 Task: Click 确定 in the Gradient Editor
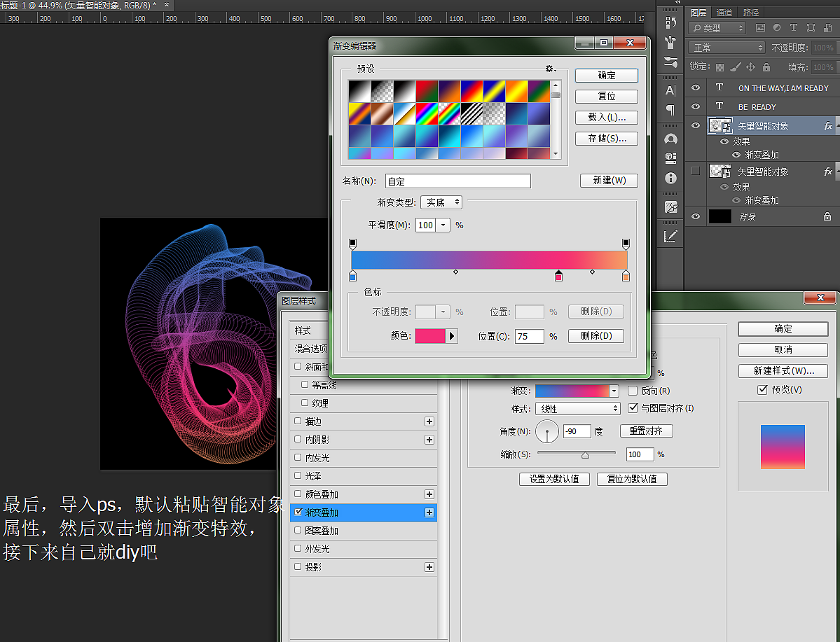(607, 76)
